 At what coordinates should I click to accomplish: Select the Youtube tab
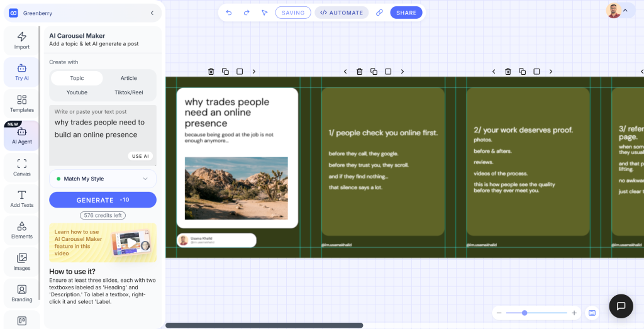point(77,92)
